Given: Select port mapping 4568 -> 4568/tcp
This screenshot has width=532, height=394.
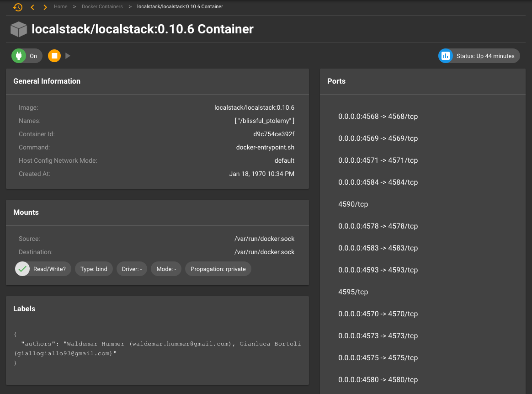Looking at the screenshot, I should pyautogui.click(x=378, y=117).
